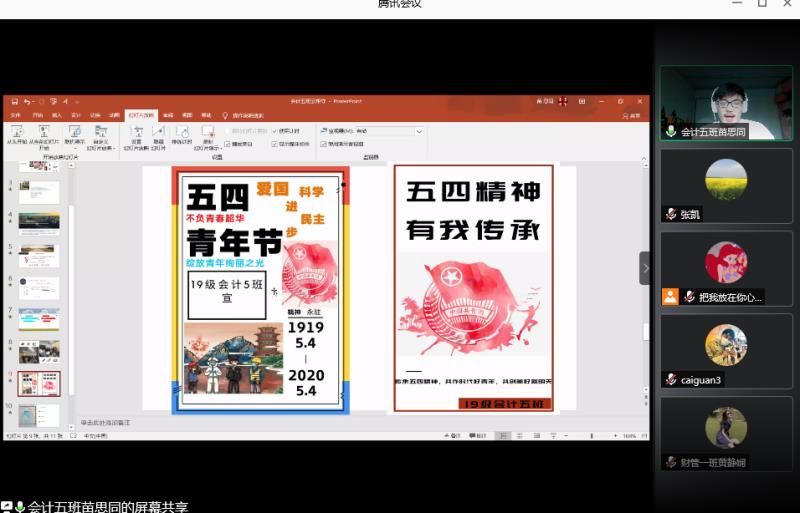Select slide 5 thumbnail in the slide panel

39,256
